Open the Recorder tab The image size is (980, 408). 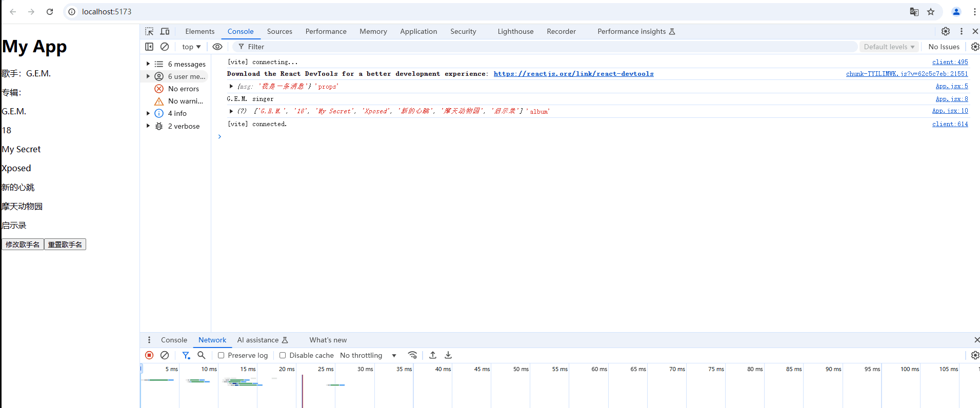[561, 31]
